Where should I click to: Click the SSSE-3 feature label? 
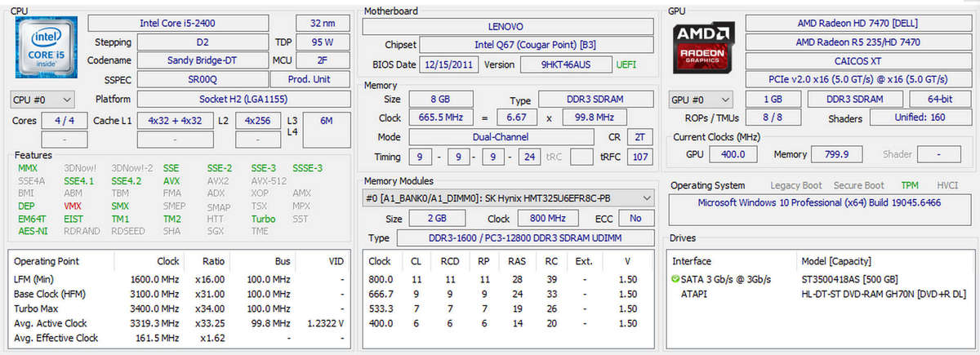(307, 168)
